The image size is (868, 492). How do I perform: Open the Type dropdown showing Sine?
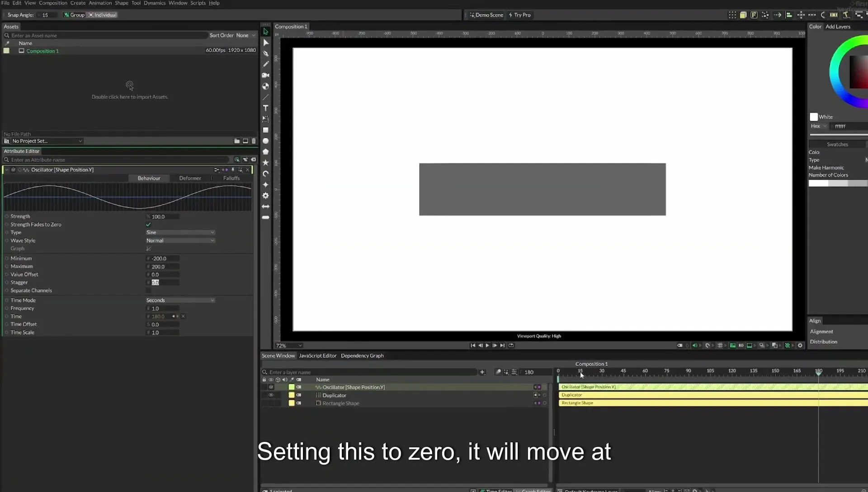pos(180,232)
